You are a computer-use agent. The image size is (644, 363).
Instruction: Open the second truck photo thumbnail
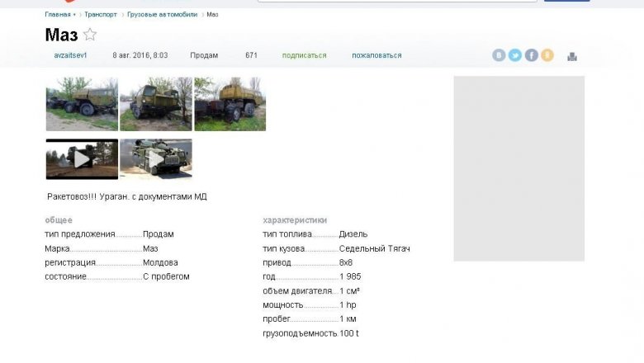point(156,104)
